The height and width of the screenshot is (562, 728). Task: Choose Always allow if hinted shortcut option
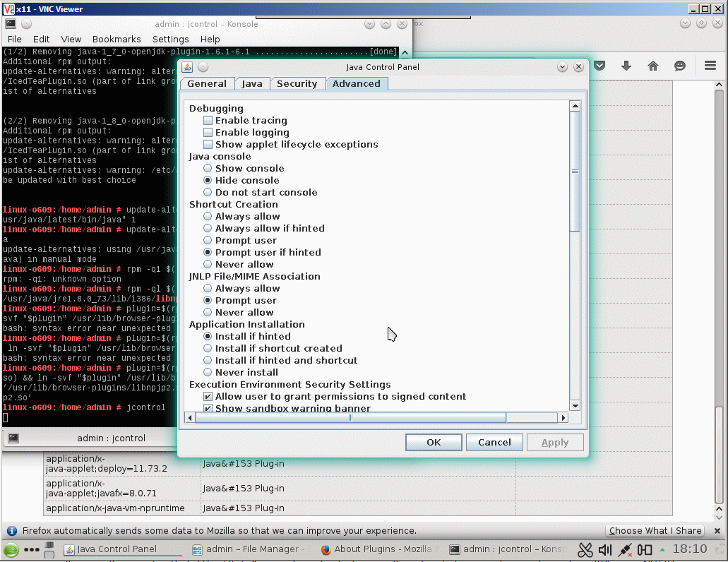pyautogui.click(x=208, y=228)
